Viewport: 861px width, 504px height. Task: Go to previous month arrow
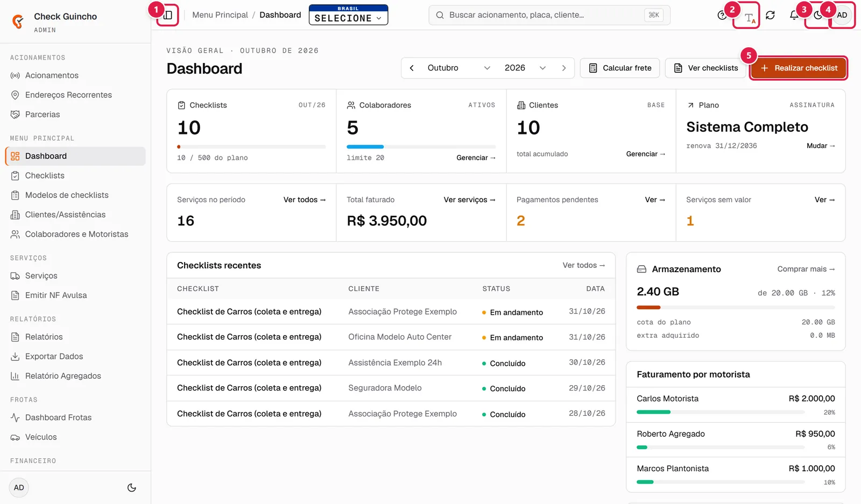tap(412, 68)
